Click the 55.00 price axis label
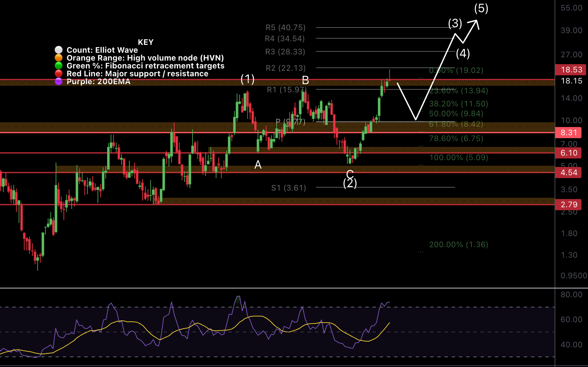 coord(572,8)
